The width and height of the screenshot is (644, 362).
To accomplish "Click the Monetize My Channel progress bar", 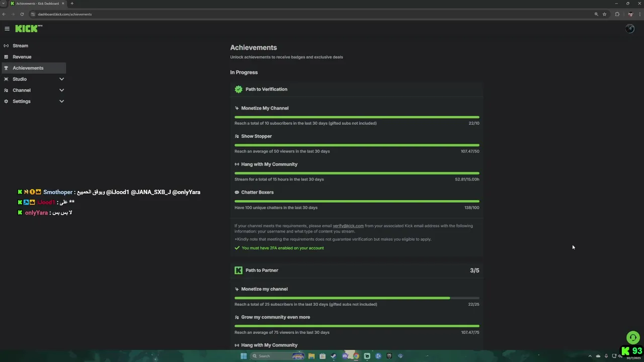I will tap(357, 117).
